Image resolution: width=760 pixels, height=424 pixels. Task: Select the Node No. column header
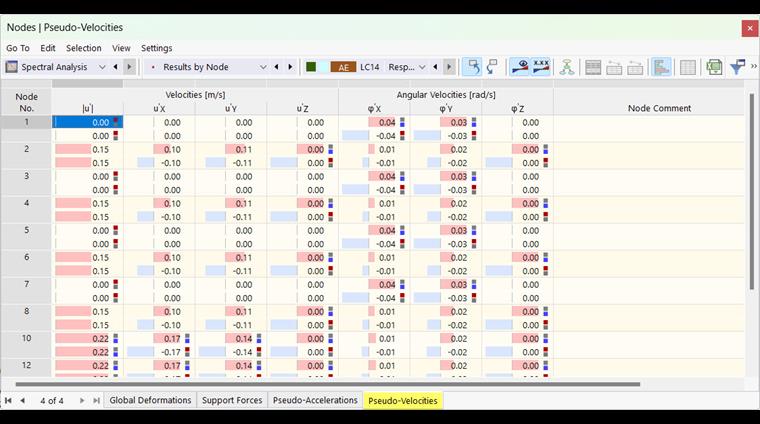point(26,102)
